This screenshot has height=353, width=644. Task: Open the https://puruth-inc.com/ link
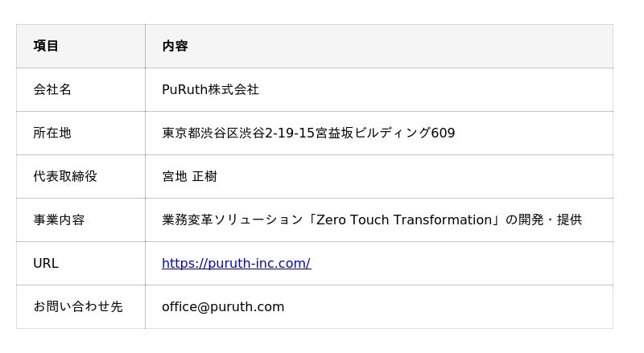click(236, 263)
